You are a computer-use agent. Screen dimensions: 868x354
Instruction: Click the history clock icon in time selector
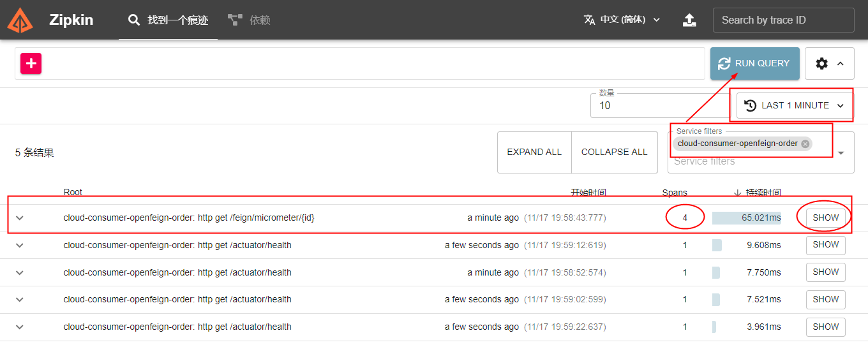coord(751,105)
